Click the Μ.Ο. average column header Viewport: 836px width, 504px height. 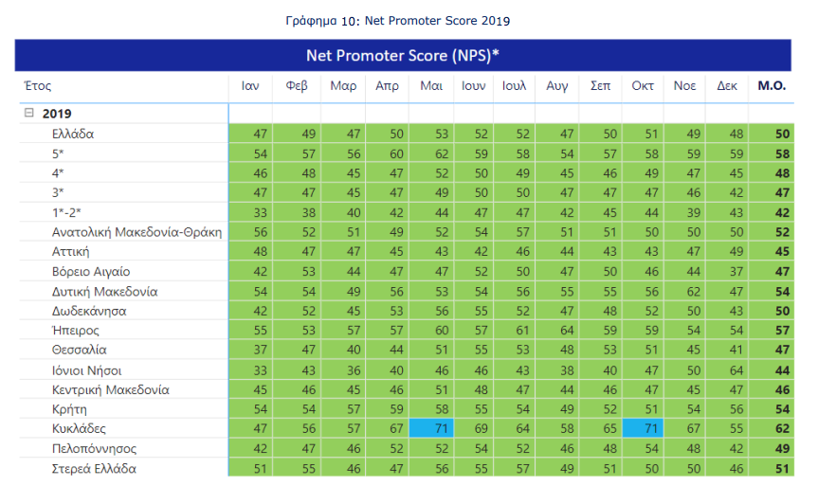click(772, 86)
